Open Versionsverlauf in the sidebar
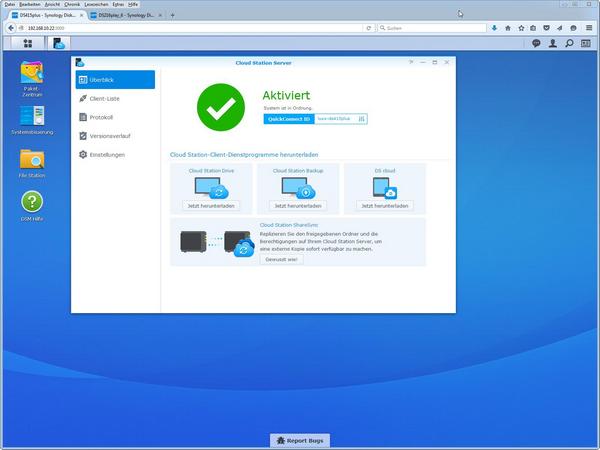The image size is (600, 450). 115,136
